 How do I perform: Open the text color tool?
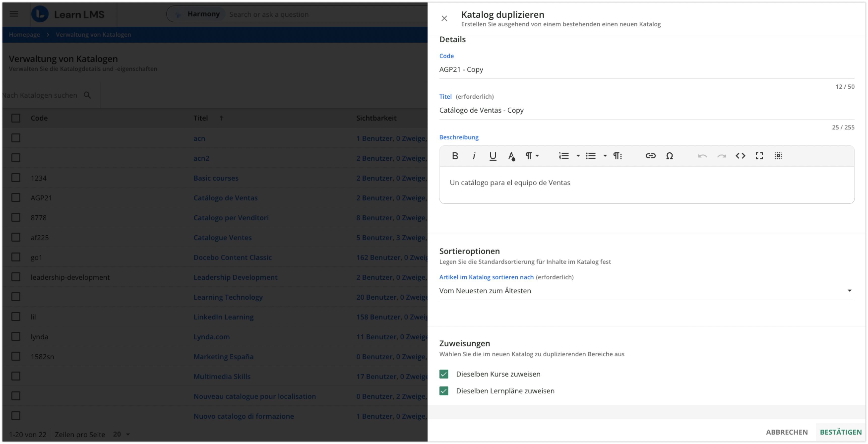point(511,156)
